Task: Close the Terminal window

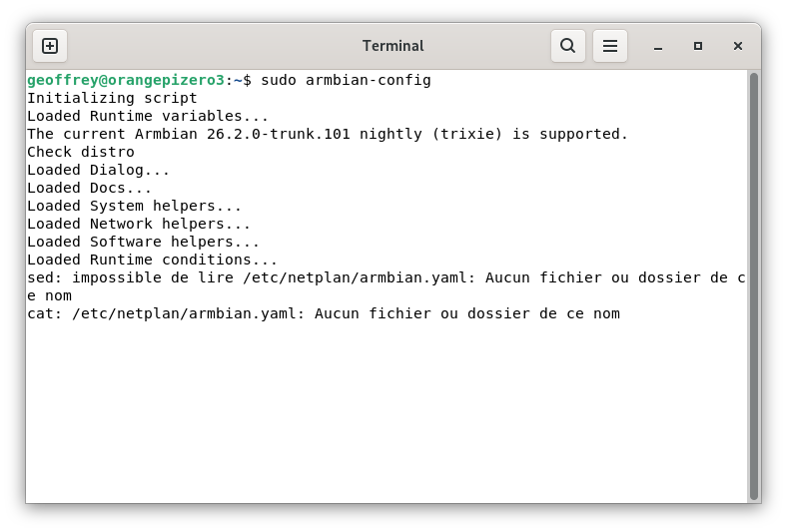Action: point(738,46)
